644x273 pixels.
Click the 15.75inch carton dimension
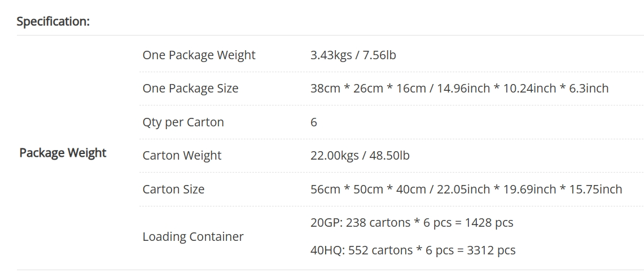pyautogui.click(x=595, y=190)
